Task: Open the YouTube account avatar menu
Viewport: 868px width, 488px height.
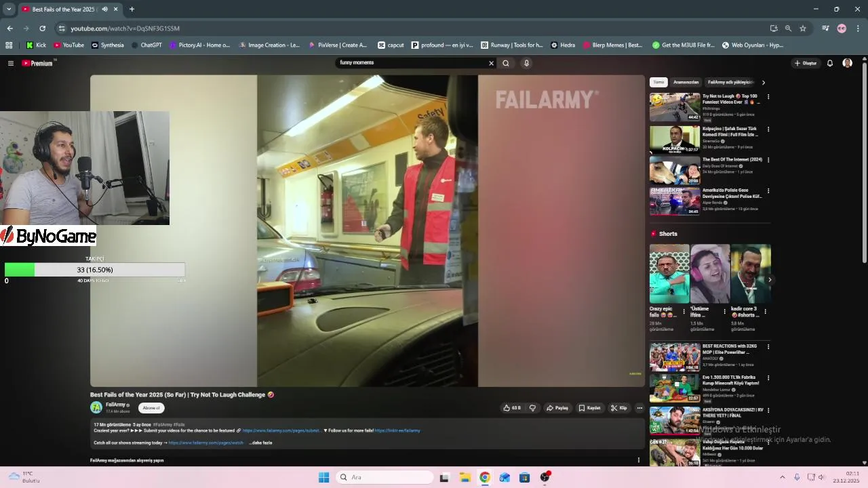Action: click(847, 63)
